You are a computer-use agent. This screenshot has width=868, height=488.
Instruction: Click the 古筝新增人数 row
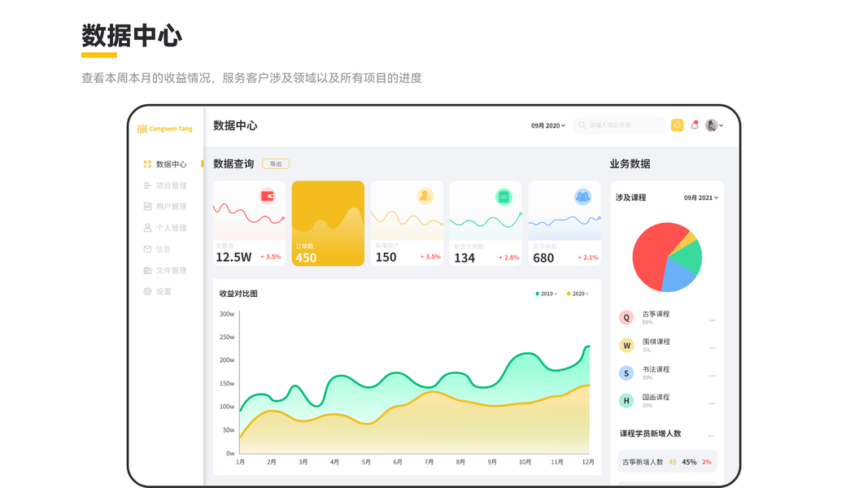tap(667, 461)
